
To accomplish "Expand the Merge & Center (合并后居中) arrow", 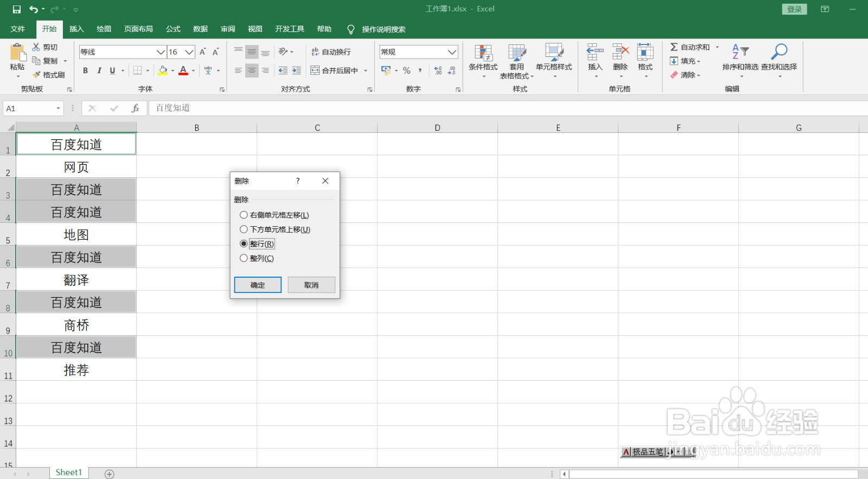I will (366, 71).
